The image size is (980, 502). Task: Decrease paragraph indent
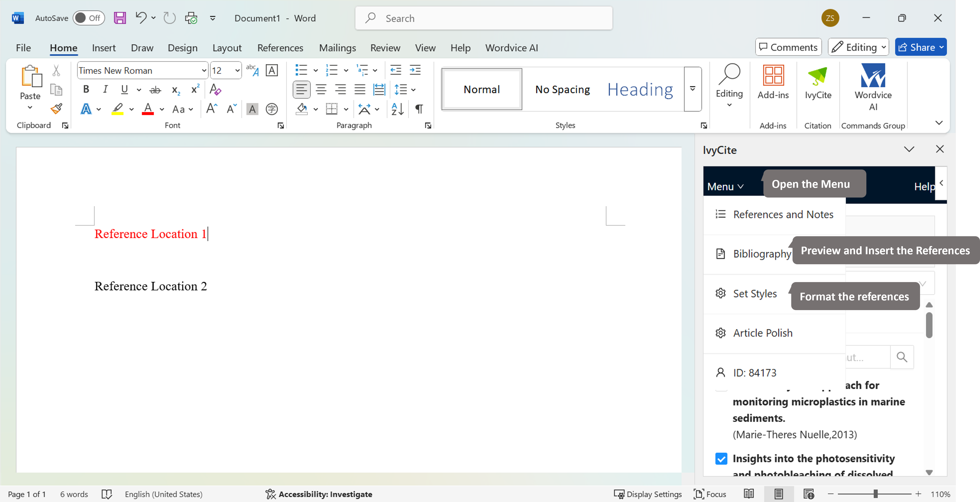pos(396,70)
